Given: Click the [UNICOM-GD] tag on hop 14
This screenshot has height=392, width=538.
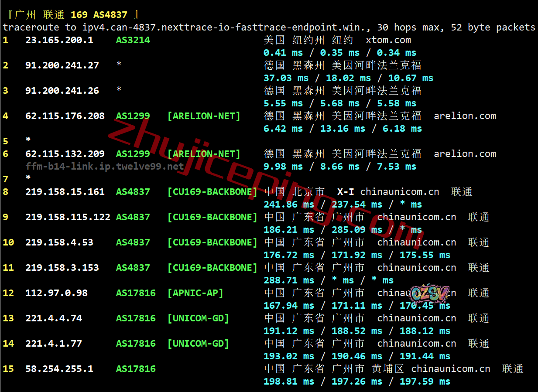Looking at the screenshot, I should 198,344.
